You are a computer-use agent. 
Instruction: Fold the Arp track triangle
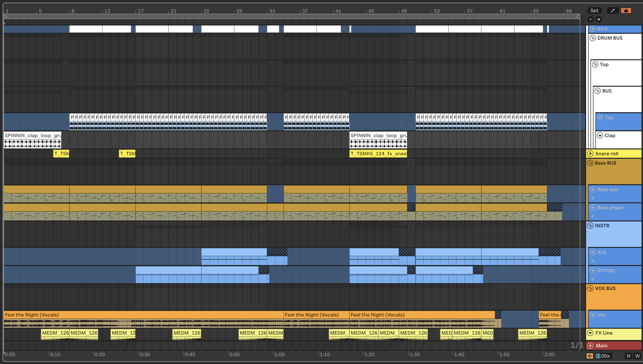(593, 252)
